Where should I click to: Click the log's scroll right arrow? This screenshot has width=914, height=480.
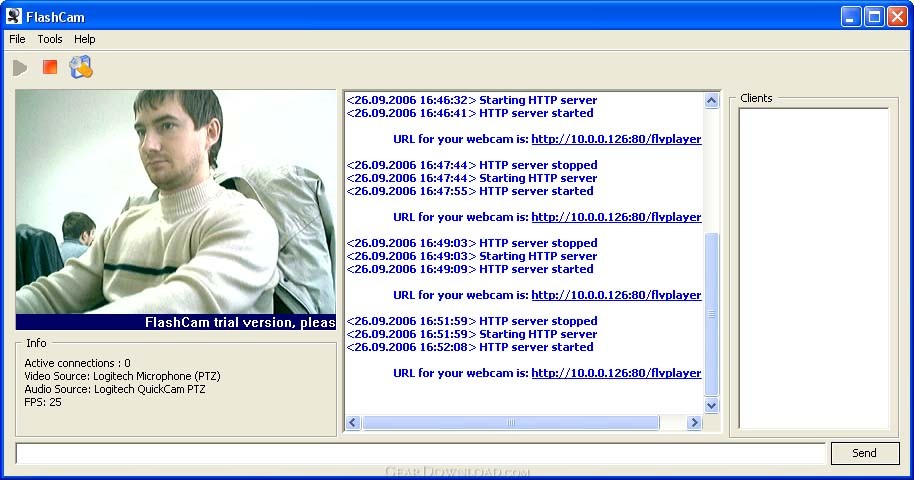tap(694, 422)
